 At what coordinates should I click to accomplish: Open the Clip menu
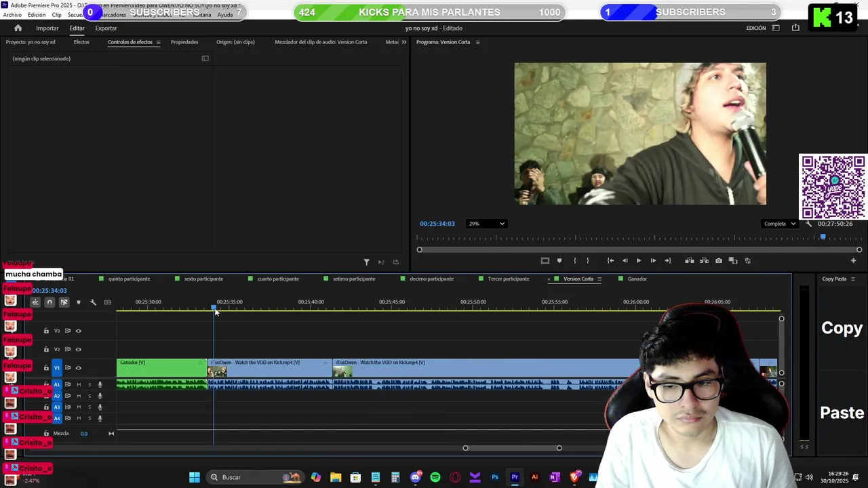point(57,15)
